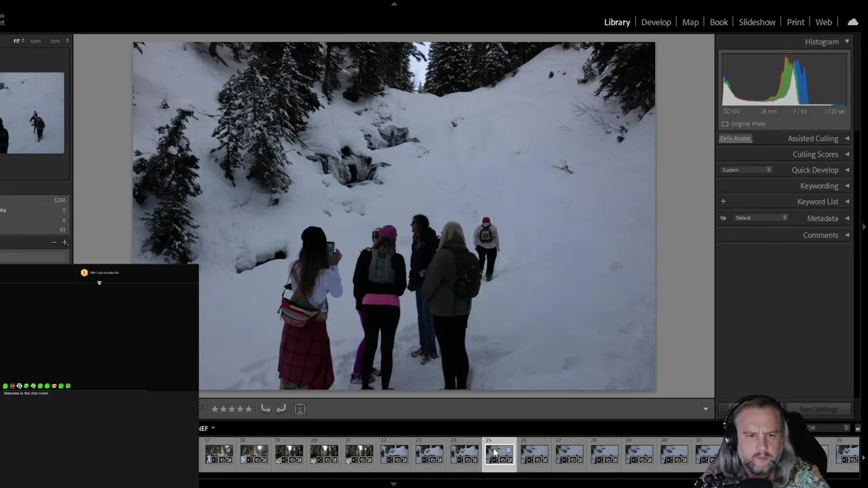The width and height of the screenshot is (868, 488).
Task: Select filmstrip thumbnail number 30
Action: [674, 454]
